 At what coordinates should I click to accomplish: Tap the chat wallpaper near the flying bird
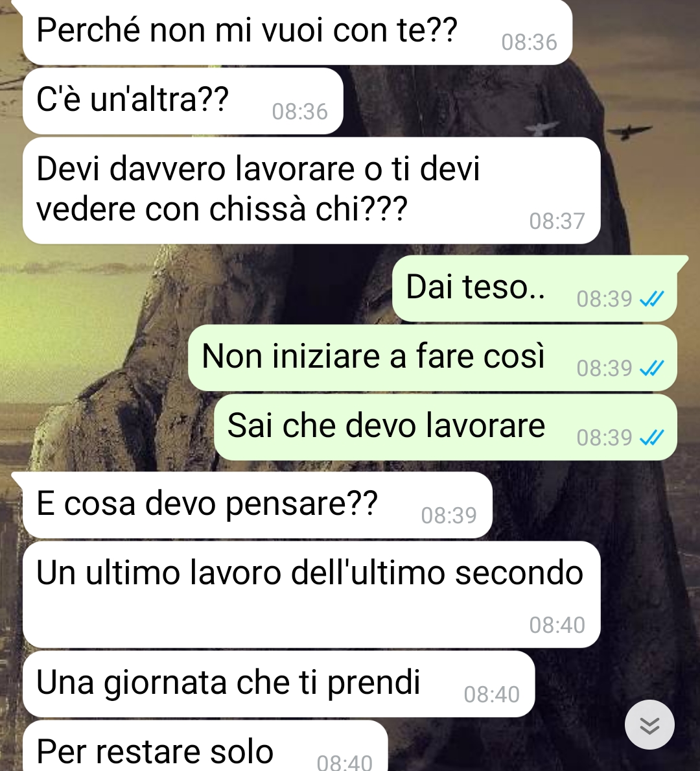pyautogui.click(x=629, y=131)
